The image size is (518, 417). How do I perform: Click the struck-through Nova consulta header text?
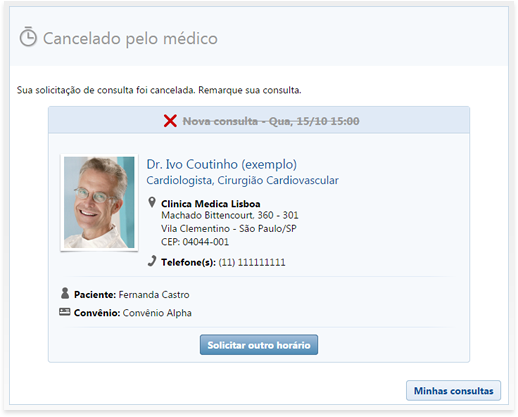271,121
